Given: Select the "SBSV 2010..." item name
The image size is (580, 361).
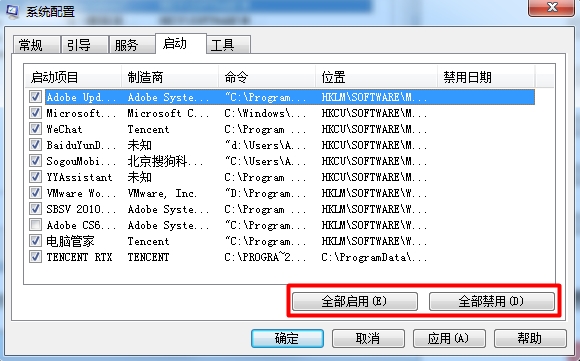Looking at the screenshot, I should point(81,209).
